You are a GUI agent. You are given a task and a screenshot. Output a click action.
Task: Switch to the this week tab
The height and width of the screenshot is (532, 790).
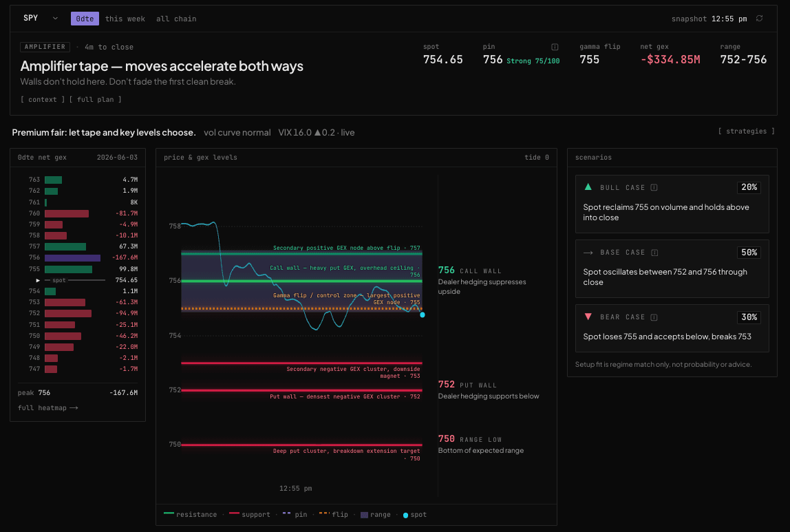coord(125,19)
